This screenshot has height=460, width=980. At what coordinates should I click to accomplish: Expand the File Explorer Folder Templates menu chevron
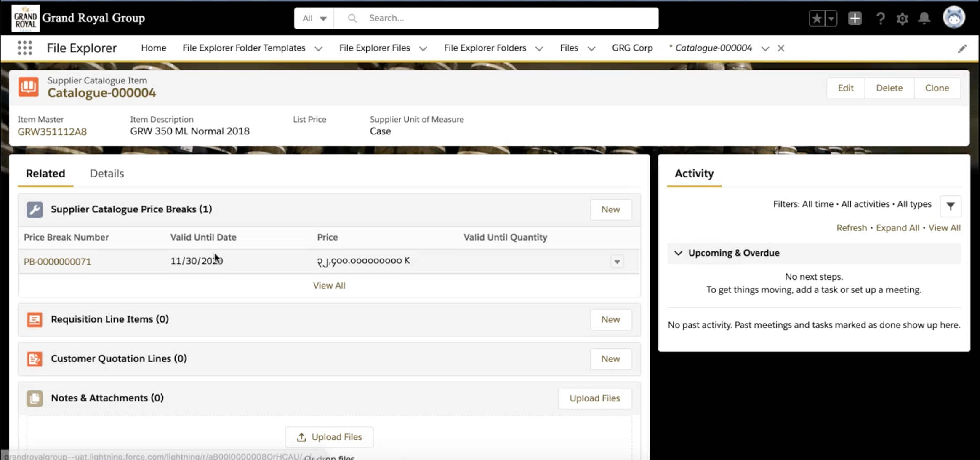(x=319, y=48)
